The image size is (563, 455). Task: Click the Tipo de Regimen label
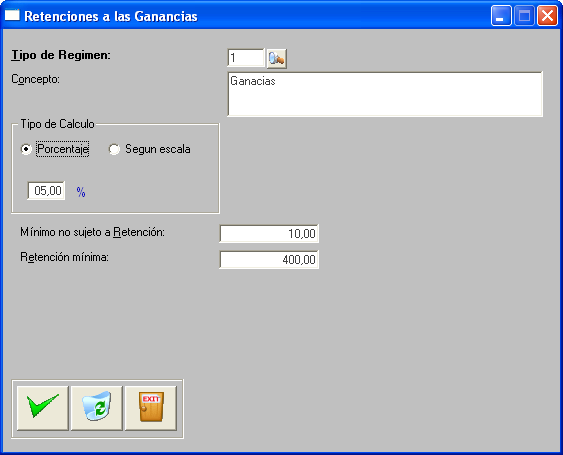(x=61, y=55)
